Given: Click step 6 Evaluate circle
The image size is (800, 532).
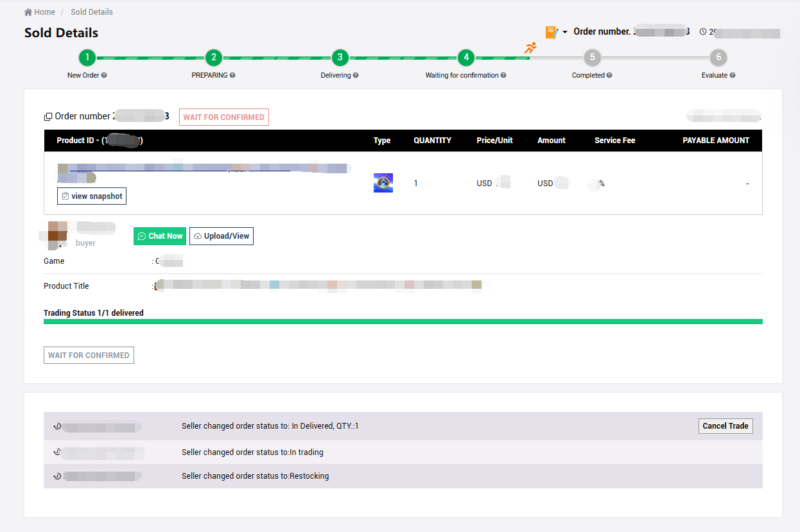Looking at the screenshot, I should 718,58.
